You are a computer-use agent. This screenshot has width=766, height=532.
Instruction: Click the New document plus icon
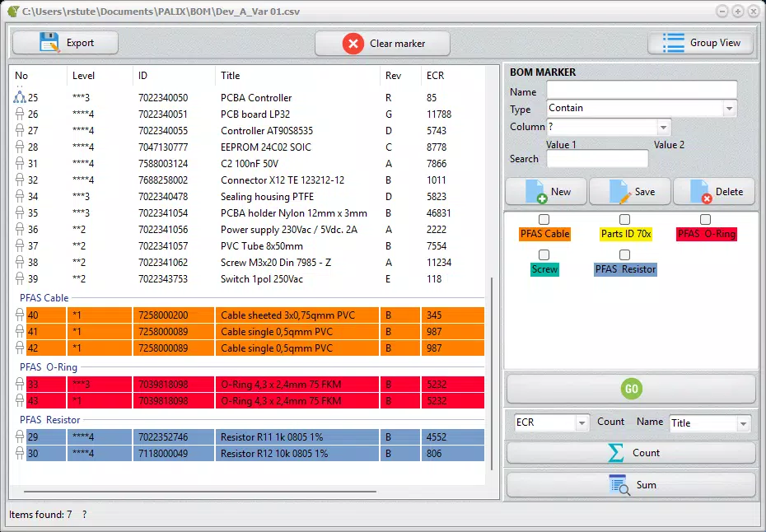[x=536, y=192]
